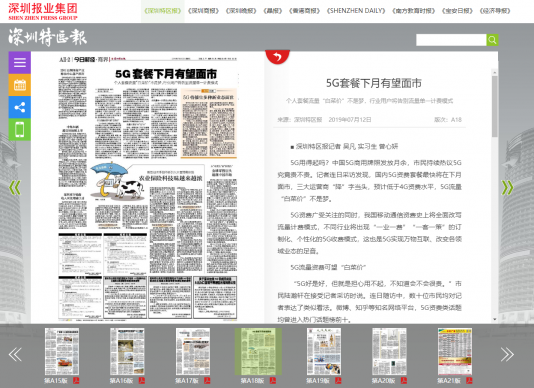Viewport: 534px width, 388px height.
Task: Open 《南方教育时报》 newspaper link
Action: coord(413,11)
